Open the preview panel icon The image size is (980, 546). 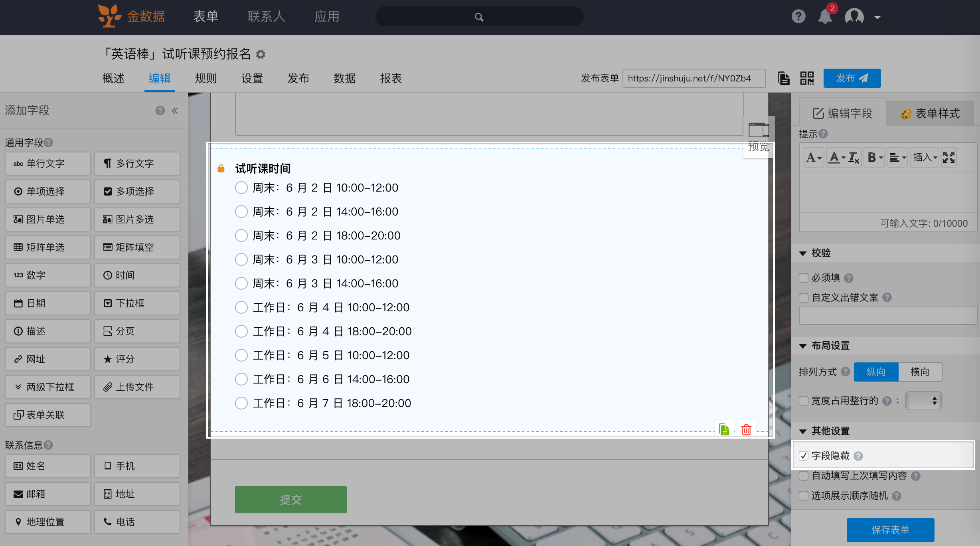point(759,131)
